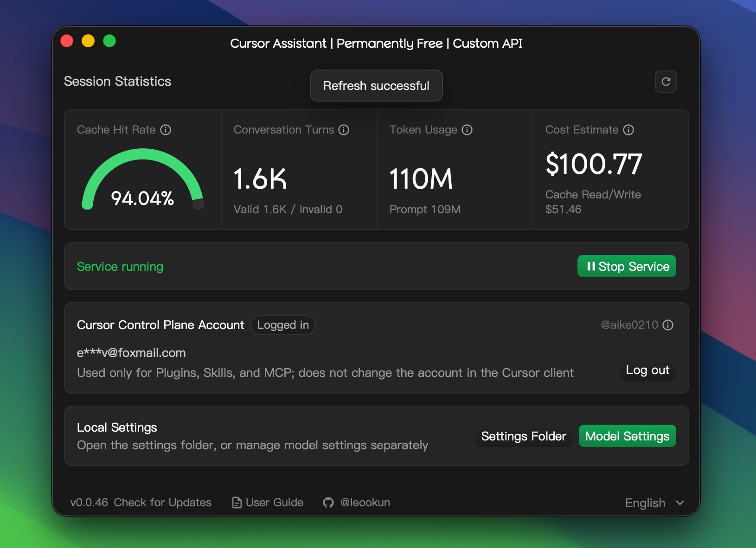
Task: Open Model Settings
Action: (627, 436)
